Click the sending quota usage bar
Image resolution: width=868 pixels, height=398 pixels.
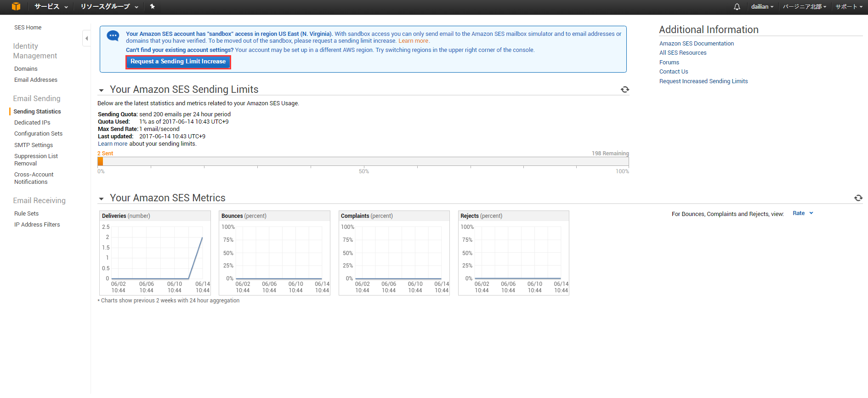(363, 161)
